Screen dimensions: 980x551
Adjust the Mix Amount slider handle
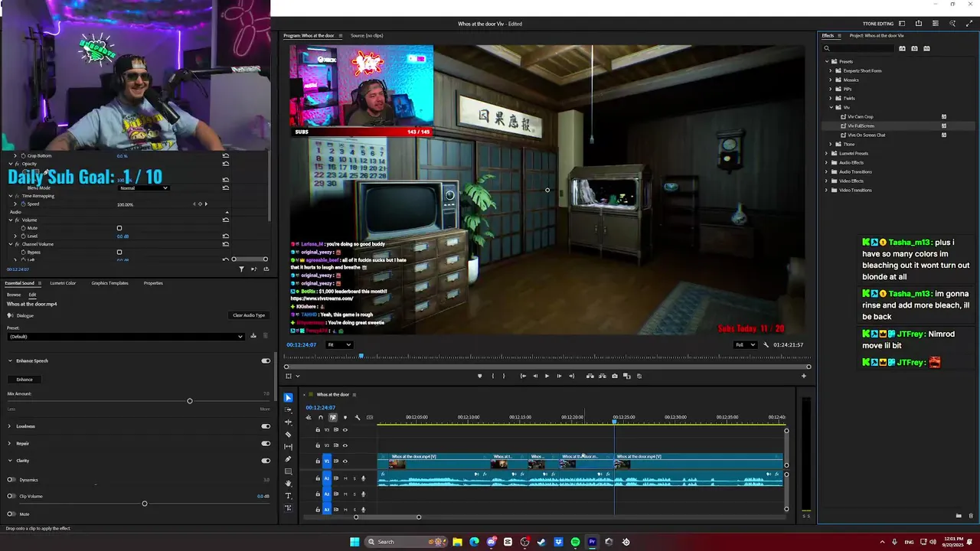coord(190,401)
